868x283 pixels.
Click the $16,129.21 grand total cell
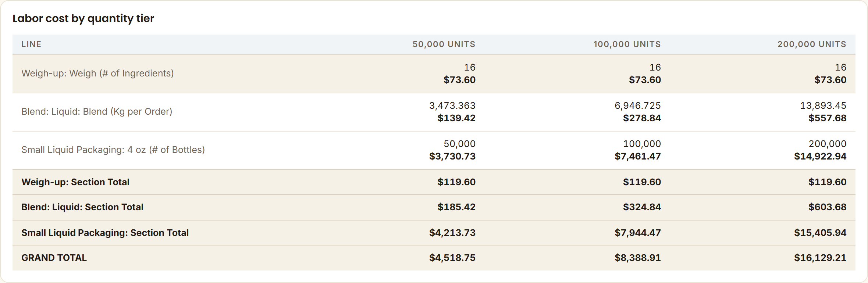tap(820, 258)
